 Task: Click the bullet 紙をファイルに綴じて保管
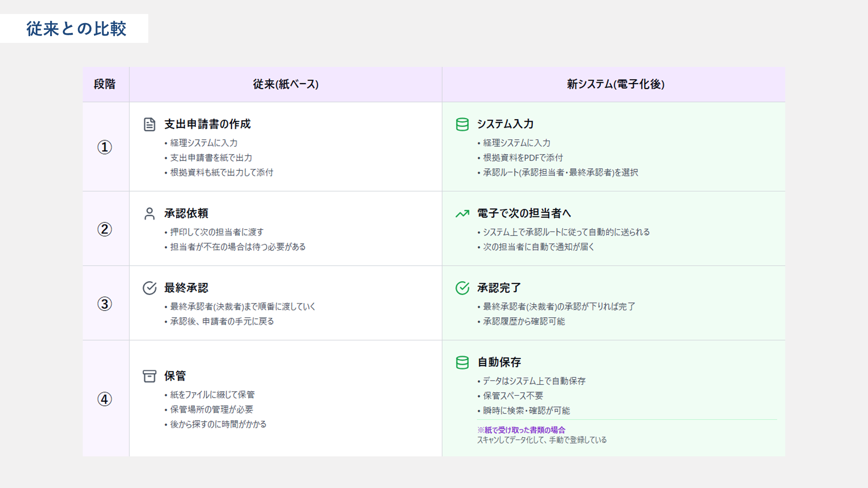point(210,395)
